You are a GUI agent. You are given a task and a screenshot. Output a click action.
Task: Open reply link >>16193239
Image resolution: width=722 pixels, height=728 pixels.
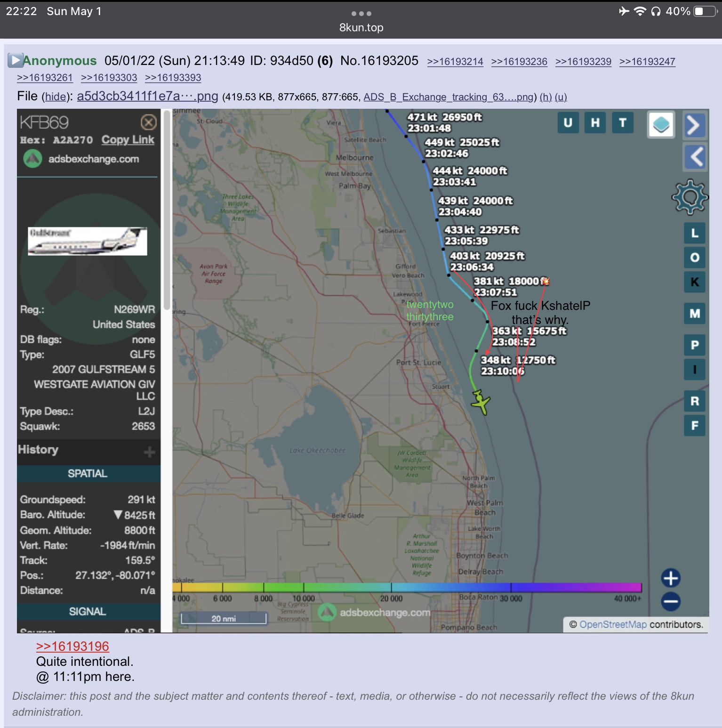(x=583, y=62)
